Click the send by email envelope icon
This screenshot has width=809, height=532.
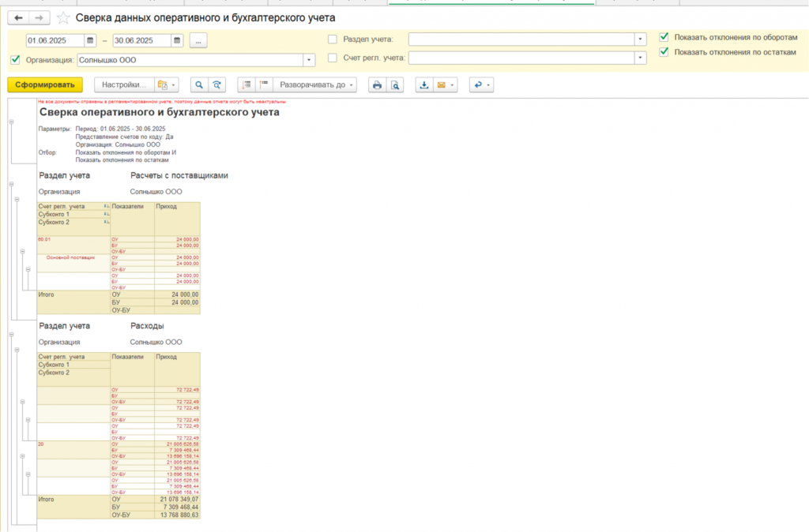coord(442,85)
